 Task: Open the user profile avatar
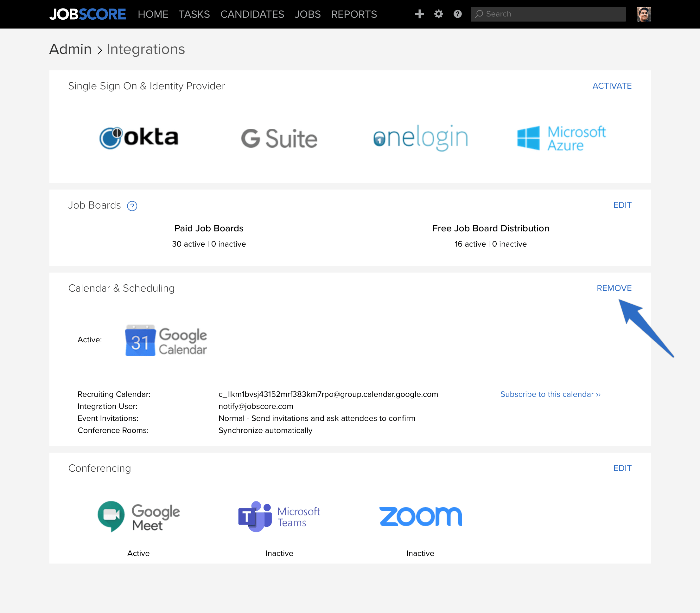(x=644, y=14)
